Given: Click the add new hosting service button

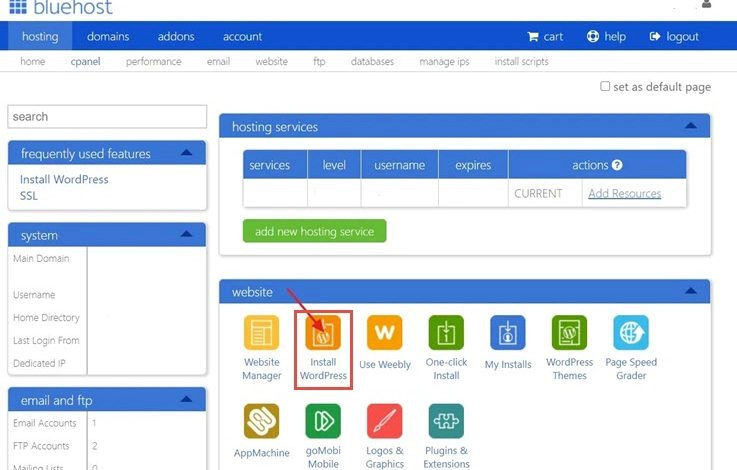Looking at the screenshot, I should click(x=314, y=231).
